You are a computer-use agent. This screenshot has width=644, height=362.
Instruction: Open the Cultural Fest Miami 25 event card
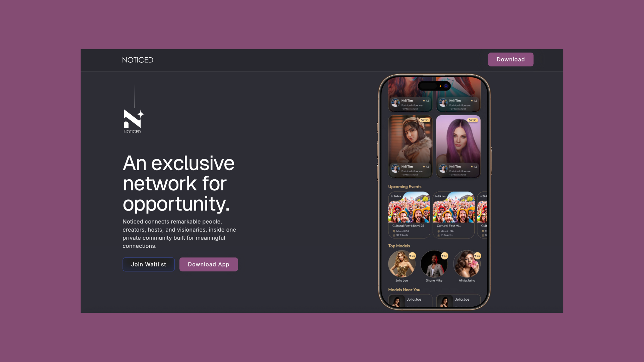tap(409, 215)
